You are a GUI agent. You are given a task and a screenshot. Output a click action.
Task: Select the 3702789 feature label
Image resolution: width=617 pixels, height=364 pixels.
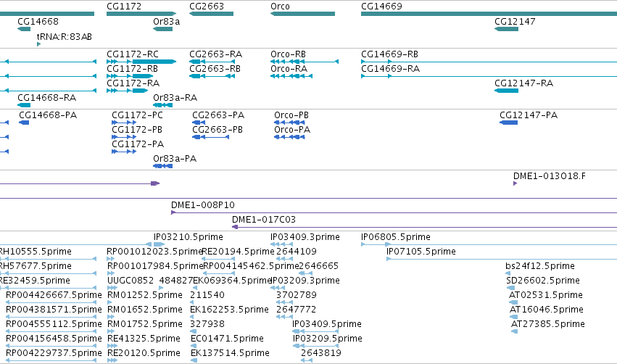297,295
